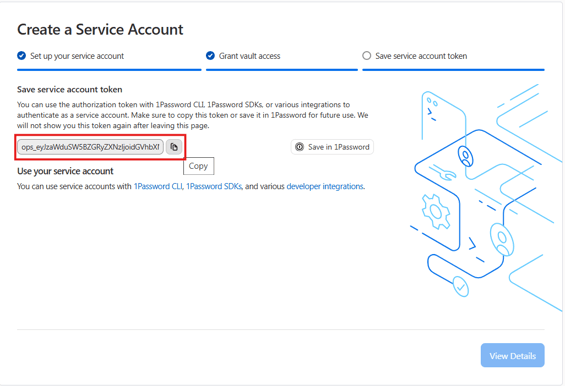
Task: Click the Create a Service Account heading
Action: tap(100, 30)
